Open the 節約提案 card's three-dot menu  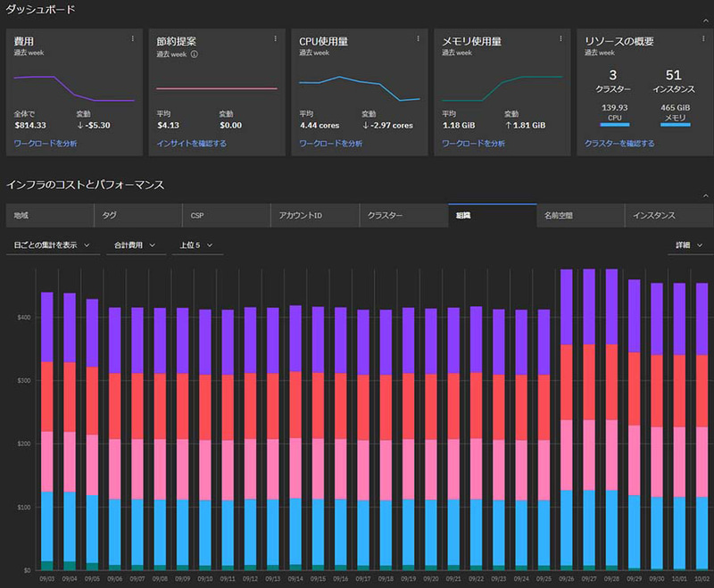pos(275,38)
